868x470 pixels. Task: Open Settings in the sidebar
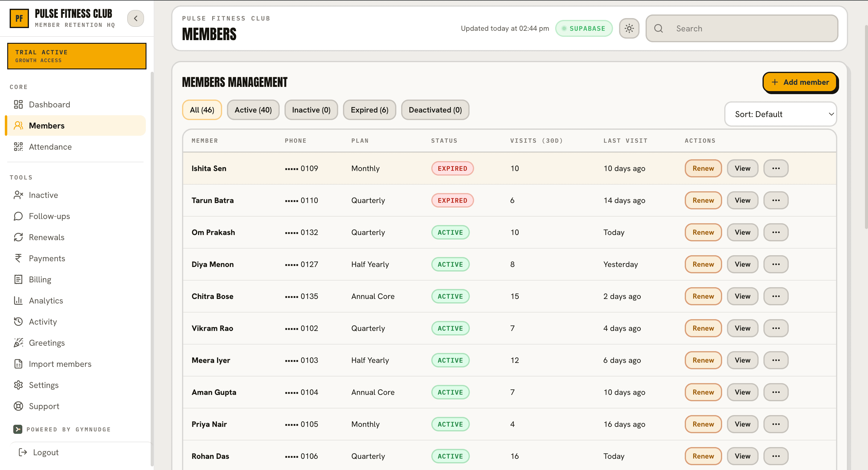tap(76, 385)
